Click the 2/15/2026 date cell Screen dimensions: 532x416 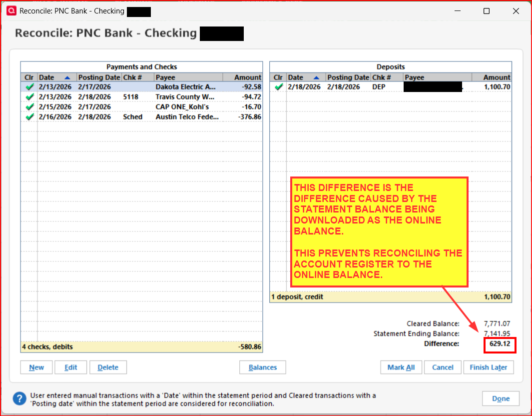(55, 107)
